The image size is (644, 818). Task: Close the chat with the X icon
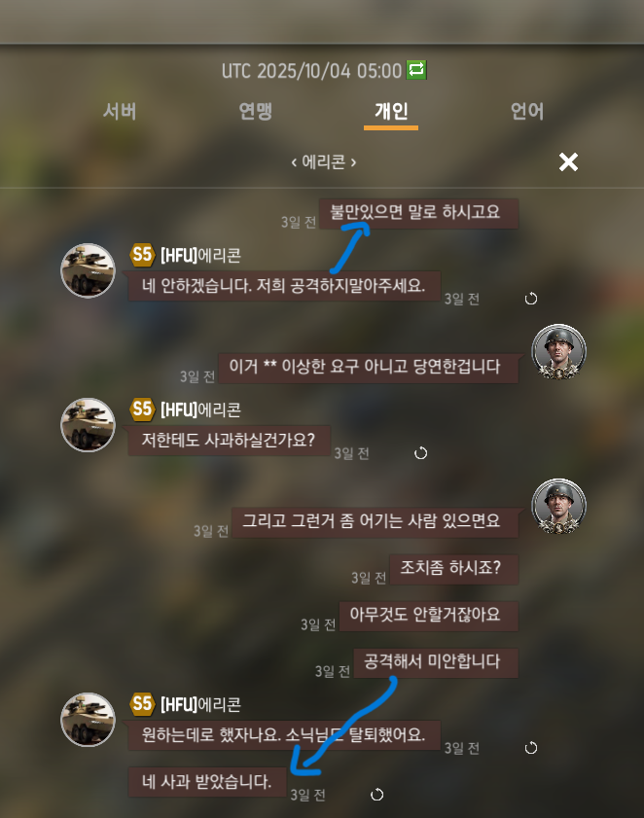[x=568, y=161]
